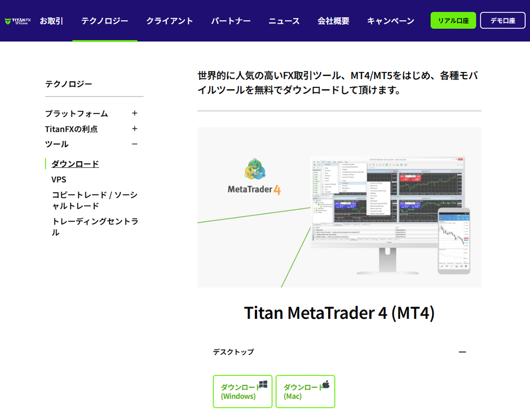Open コピートレード / ソーシャルトレード link
Screen dimensions: 530x420
94,200
